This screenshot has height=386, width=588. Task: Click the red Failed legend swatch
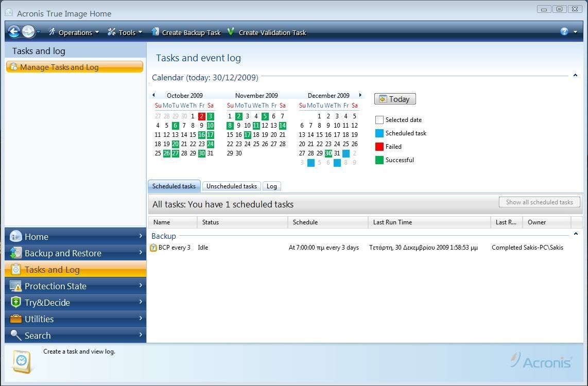pyautogui.click(x=379, y=146)
